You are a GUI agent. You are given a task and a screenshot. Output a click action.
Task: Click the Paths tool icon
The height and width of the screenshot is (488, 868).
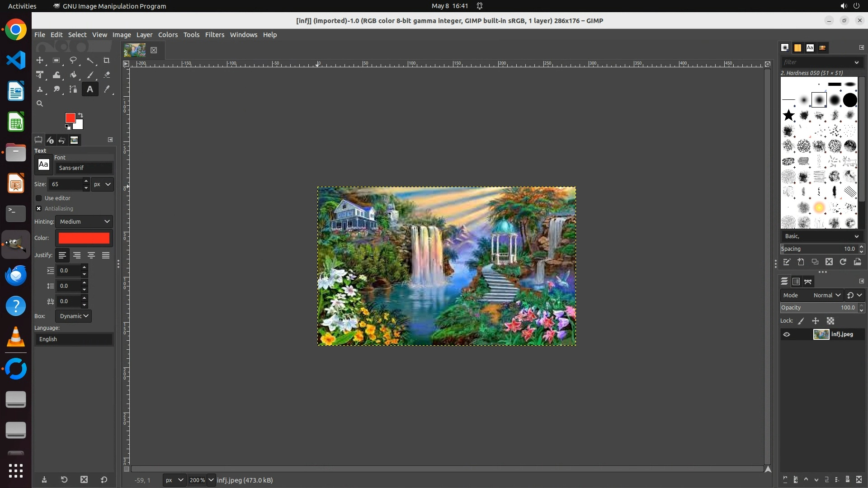pos(73,89)
